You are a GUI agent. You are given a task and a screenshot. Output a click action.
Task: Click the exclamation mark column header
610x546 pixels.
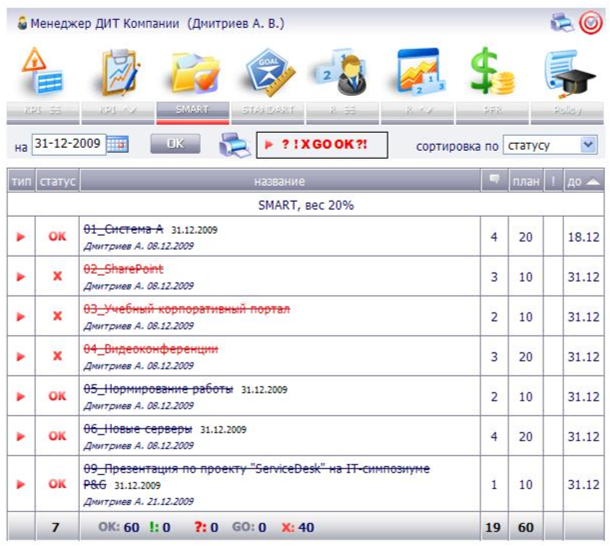point(553,181)
